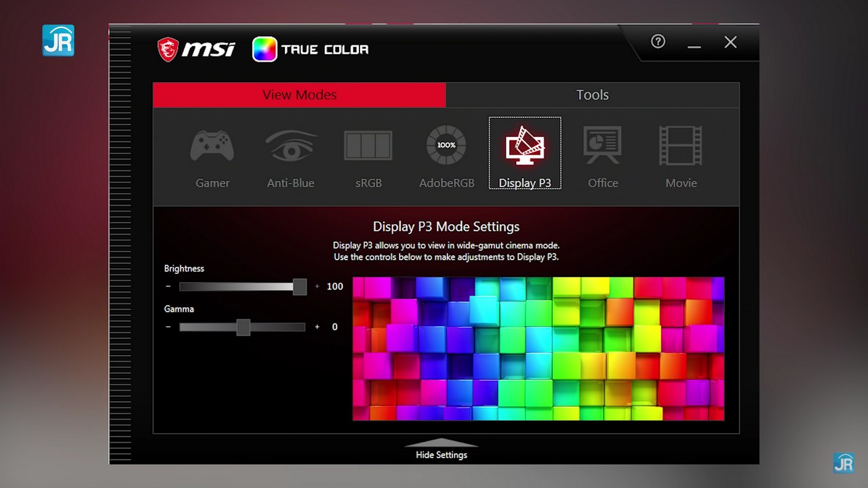
Task: Close the True Color window
Action: point(730,42)
